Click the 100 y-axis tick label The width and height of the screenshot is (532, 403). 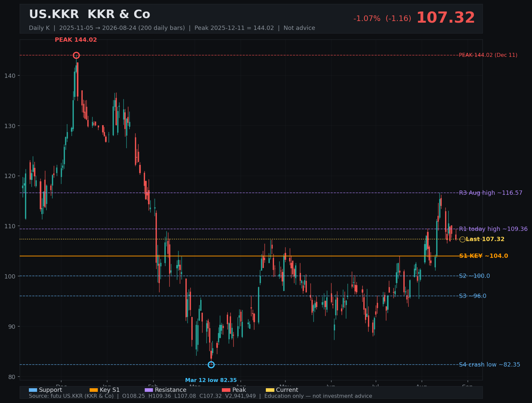pyautogui.click(x=10, y=276)
